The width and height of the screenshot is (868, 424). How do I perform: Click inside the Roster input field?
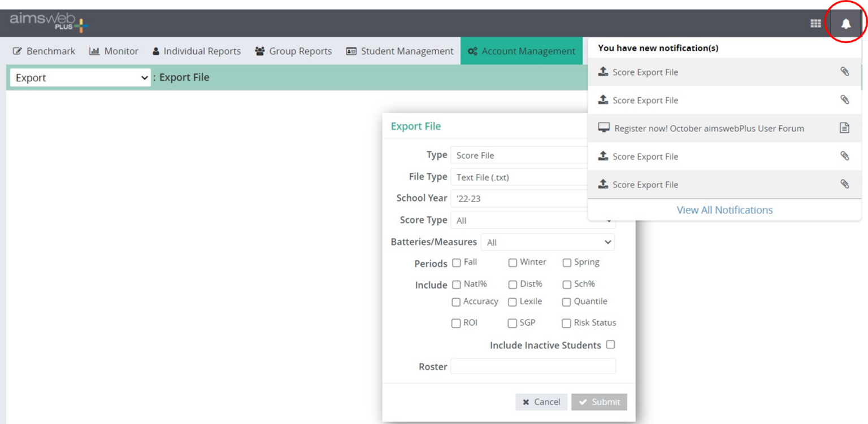[x=532, y=366]
